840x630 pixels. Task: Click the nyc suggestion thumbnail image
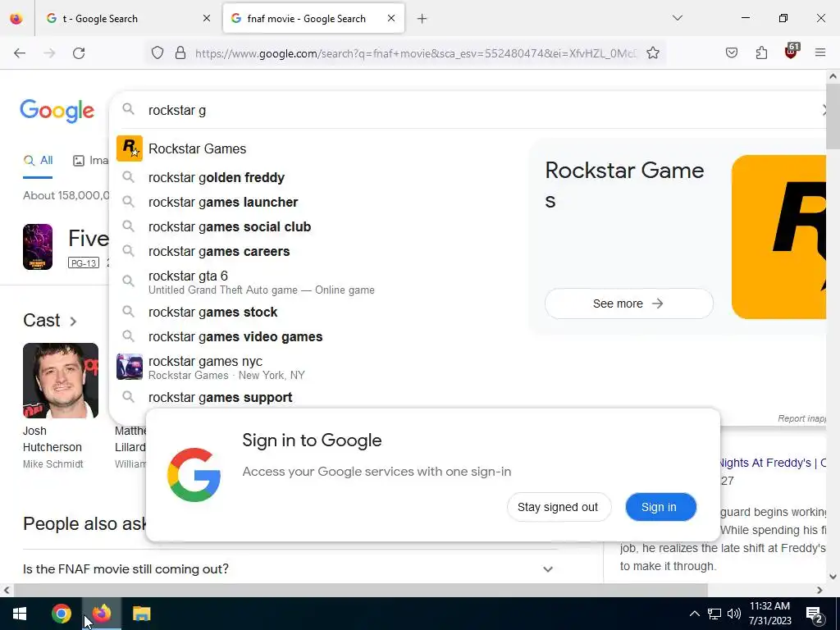tap(130, 367)
